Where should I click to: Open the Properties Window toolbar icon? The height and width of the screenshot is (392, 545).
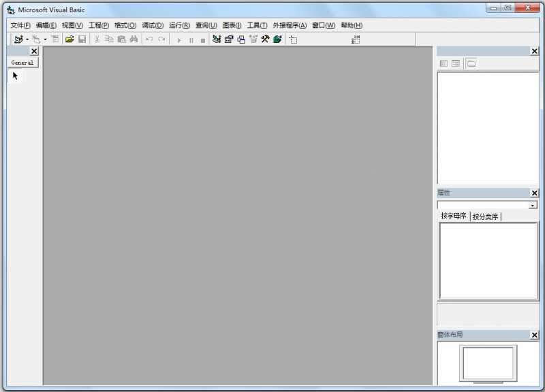(228, 39)
